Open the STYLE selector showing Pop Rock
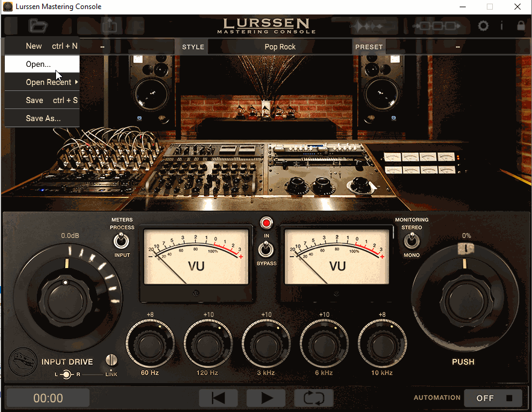The image size is (532, 412). (280, 47)
